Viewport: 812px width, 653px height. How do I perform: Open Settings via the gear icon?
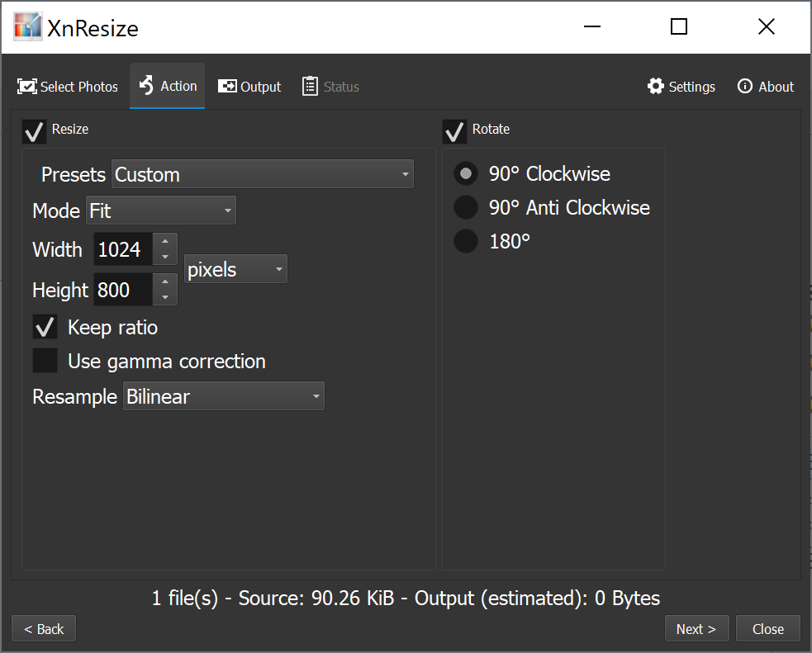pos(656,87)
